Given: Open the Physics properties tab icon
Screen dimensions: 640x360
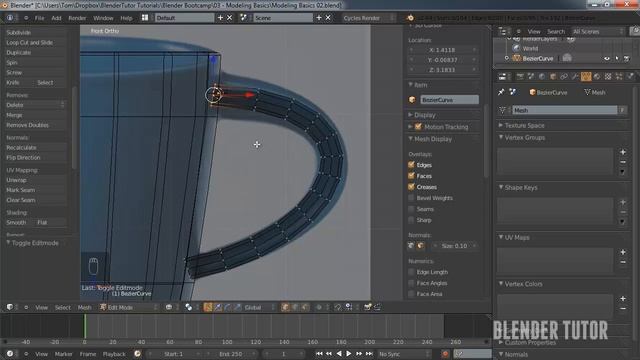Looking at the screenshot, I should 630,76.
